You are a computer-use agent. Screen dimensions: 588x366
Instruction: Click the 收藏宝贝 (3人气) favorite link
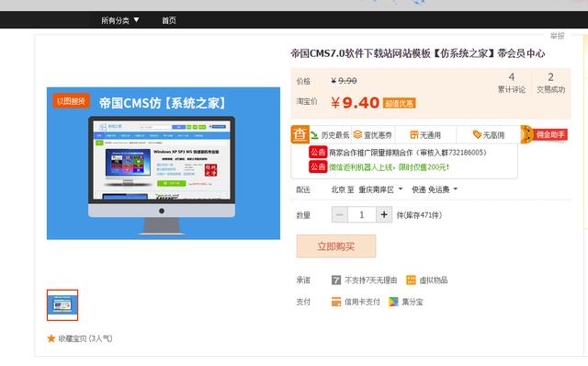tap(85, 338)
